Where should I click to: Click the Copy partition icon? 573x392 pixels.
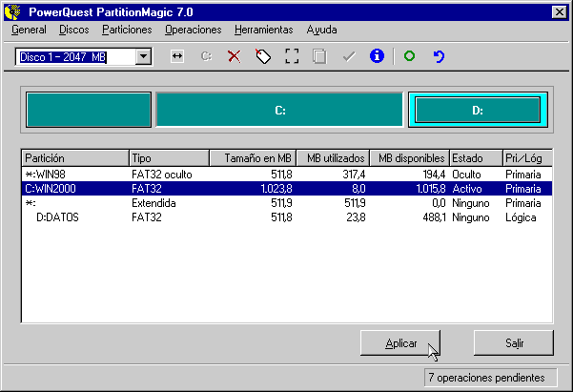click(319, 56)
